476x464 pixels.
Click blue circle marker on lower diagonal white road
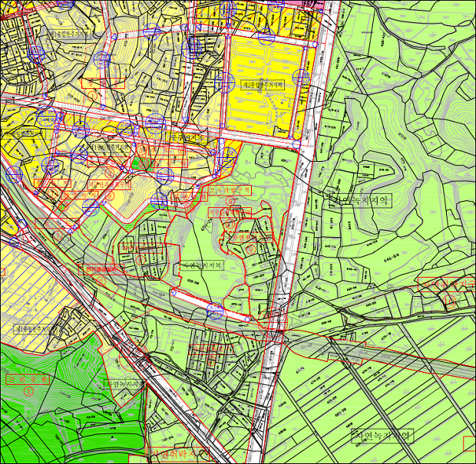[216, 310]
